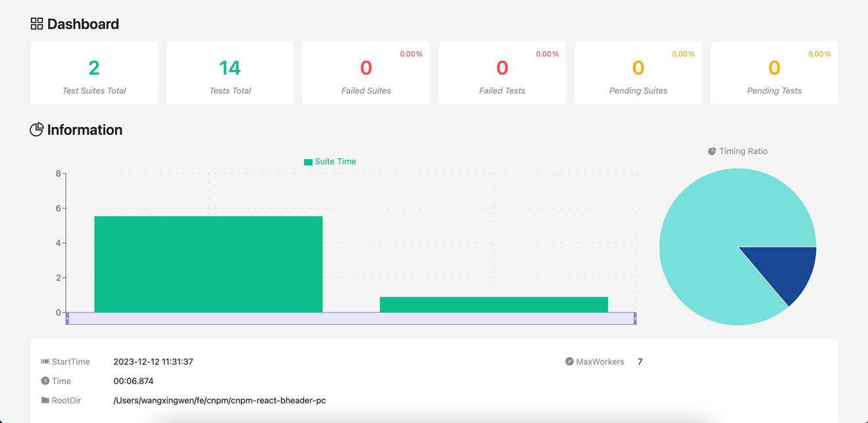Select the Tests Total card
Screen dimensions: 868x423
230,73
